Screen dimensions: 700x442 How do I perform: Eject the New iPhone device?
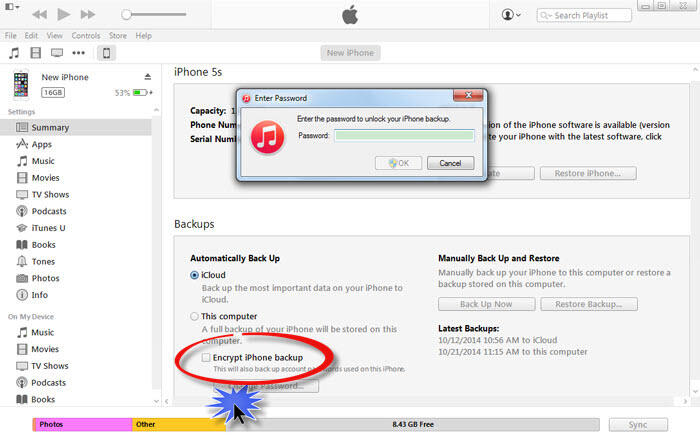click(x=148, y=77)
